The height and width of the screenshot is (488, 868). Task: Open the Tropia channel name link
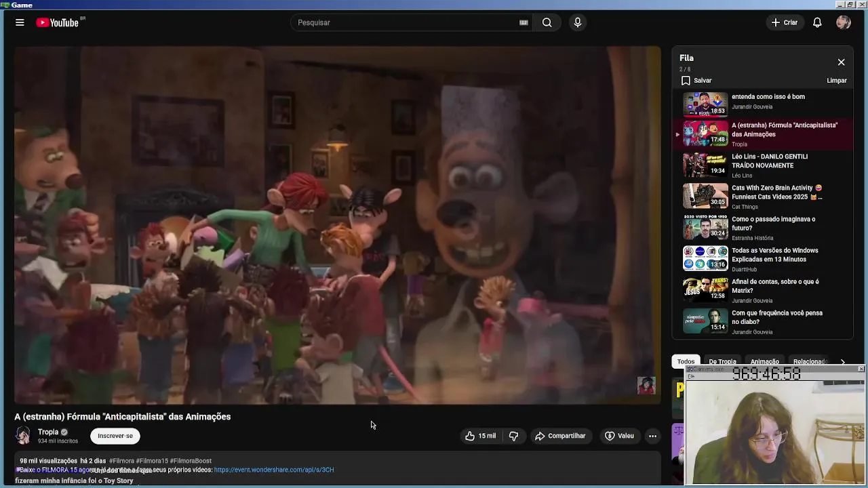tap(48, 432)
